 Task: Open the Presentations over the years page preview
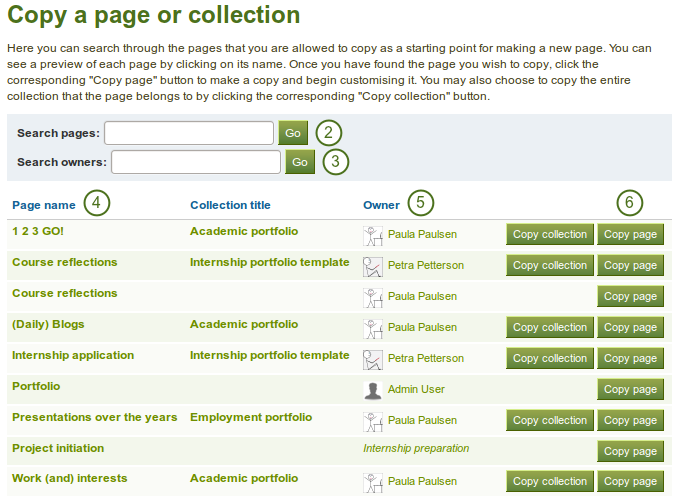94,417
